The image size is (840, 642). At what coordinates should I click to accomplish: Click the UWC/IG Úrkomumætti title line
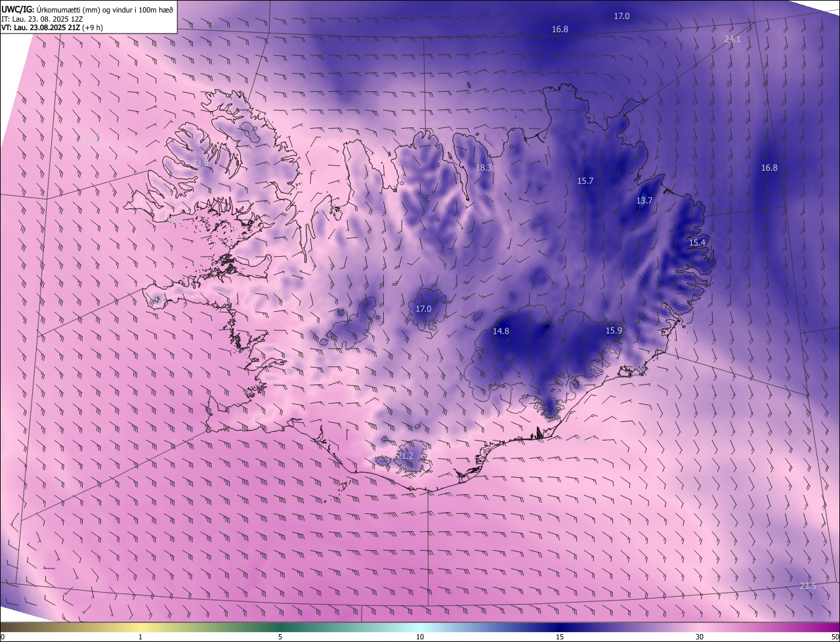[x=87, y=9]
